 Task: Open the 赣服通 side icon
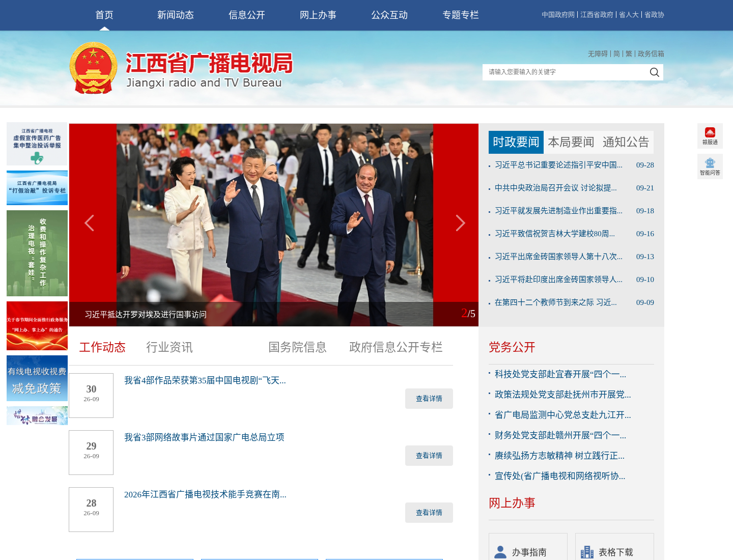point(710,136)
